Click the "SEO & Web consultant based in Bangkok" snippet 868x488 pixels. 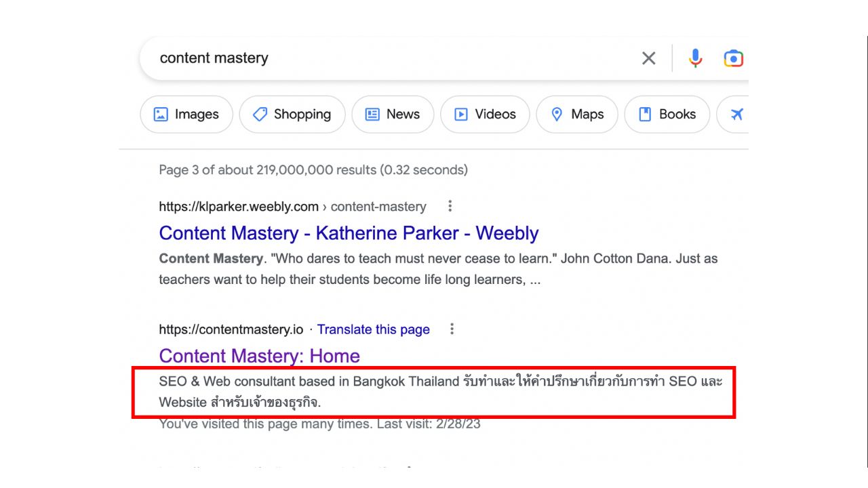(441, 392)
